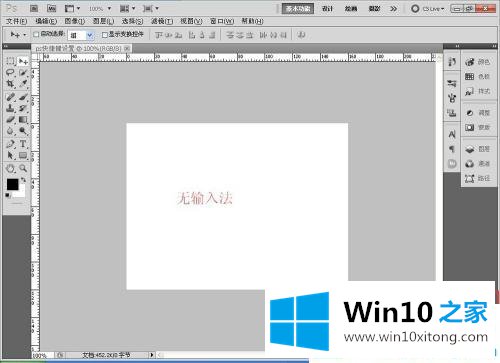
Task: Close the 快捷键设置 document tab
Action: coord(127,48)
